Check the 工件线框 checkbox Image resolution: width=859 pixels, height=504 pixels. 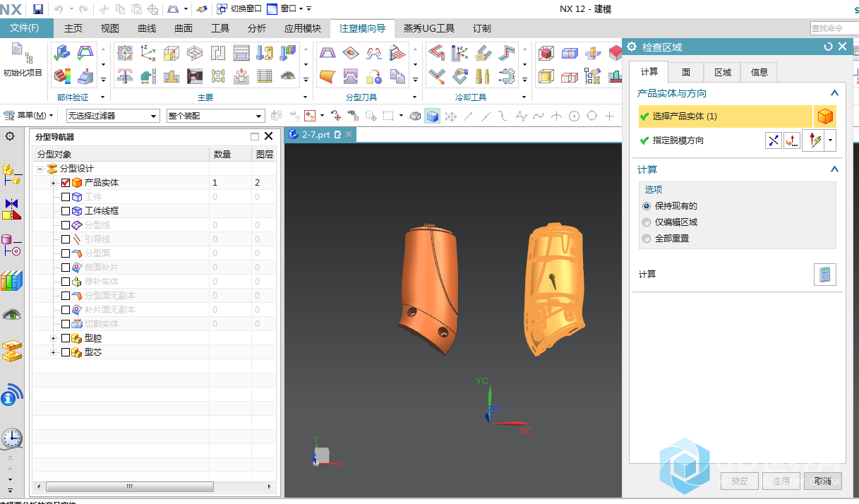coord(66,211)
